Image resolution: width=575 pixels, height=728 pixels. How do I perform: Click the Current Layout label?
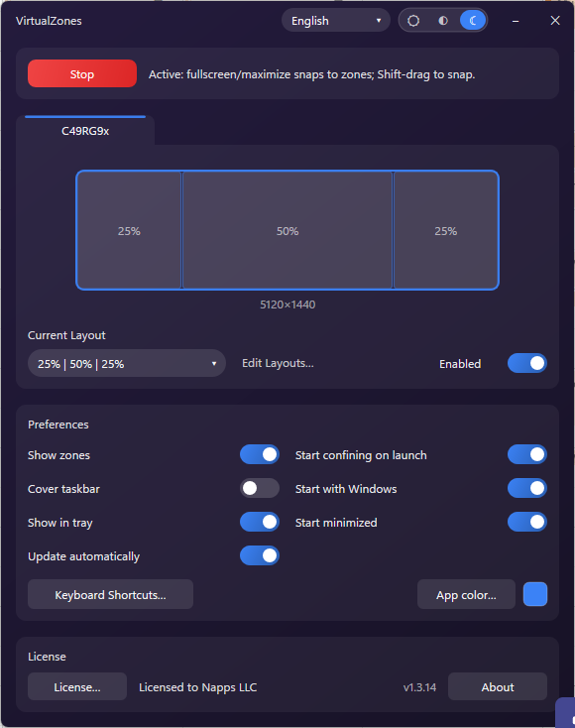point(66,335)
